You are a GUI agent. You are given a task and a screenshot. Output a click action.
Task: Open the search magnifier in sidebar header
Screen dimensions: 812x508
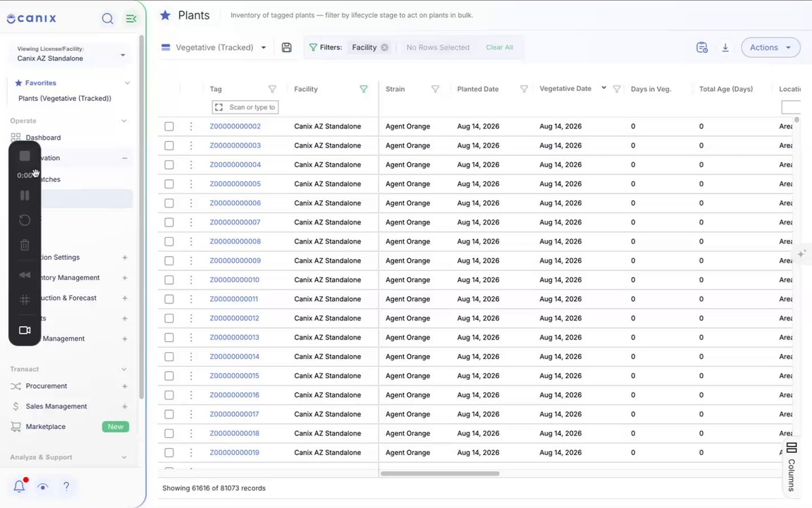click(107, 18)
